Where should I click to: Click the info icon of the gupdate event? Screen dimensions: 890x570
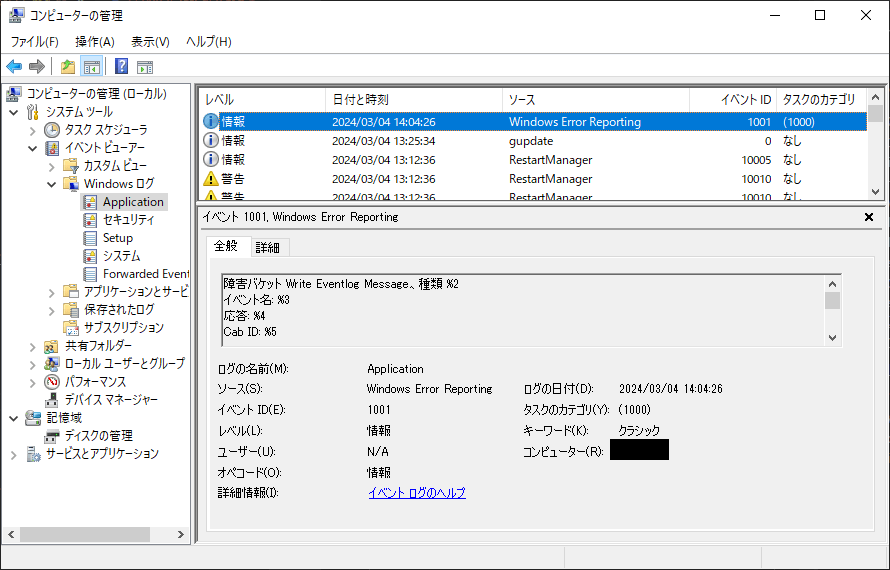pos(211,140)
